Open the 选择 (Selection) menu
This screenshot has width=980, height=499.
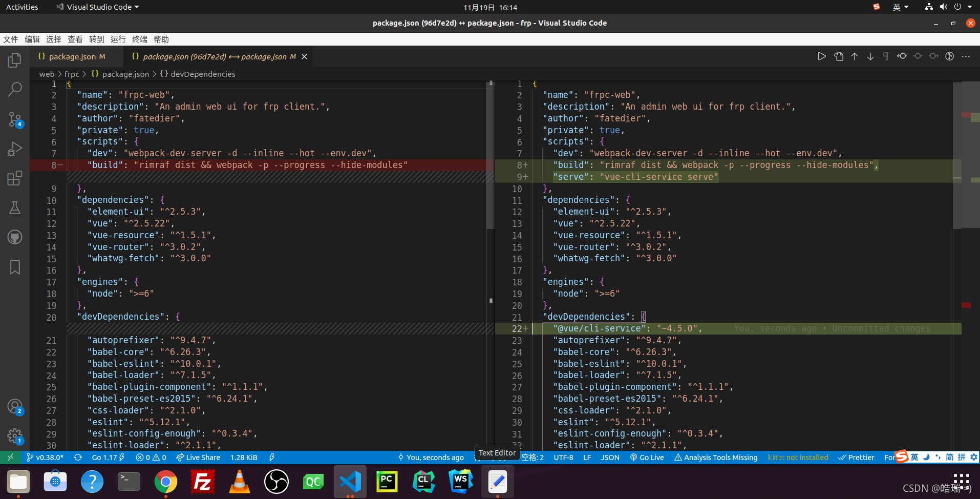click(54, 39)
